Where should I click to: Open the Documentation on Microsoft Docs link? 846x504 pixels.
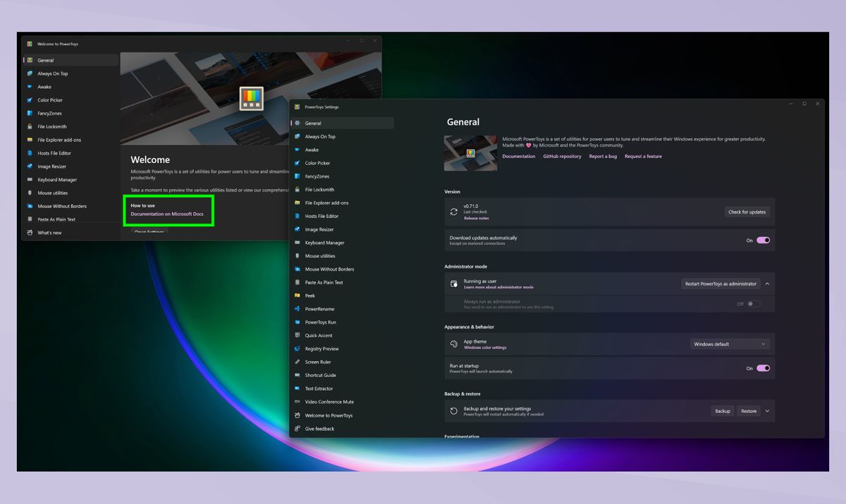167,216
